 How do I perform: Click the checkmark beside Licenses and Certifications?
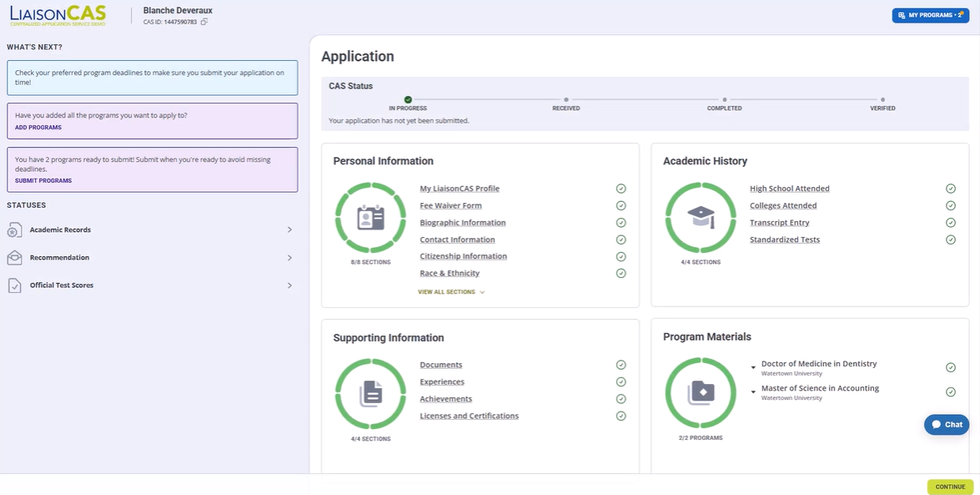(x=620, y=416)
